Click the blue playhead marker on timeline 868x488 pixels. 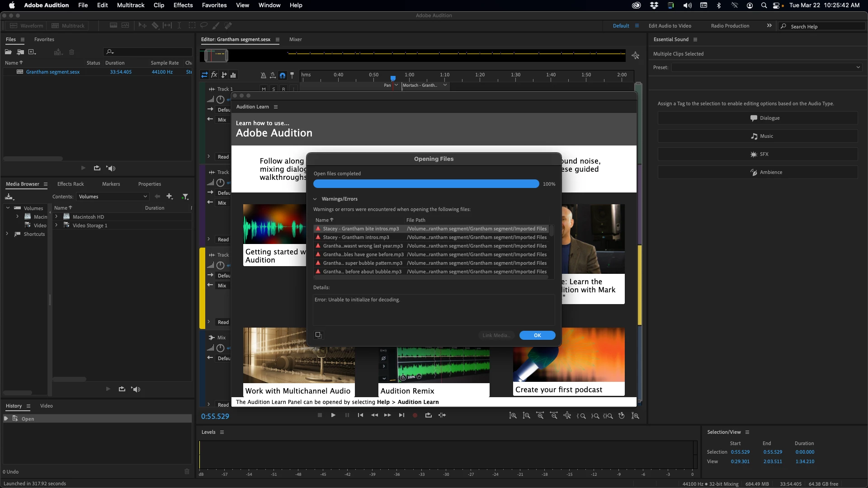[x=393, y=78]
